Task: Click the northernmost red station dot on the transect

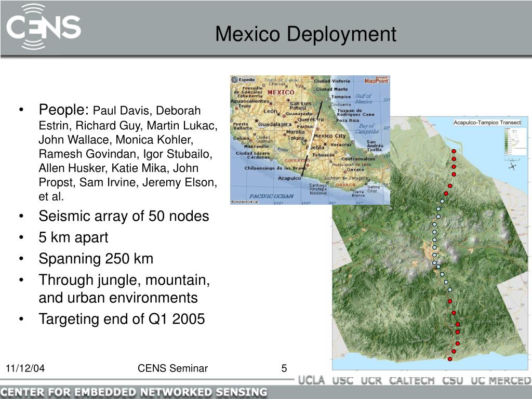Action: click(454, 151)
